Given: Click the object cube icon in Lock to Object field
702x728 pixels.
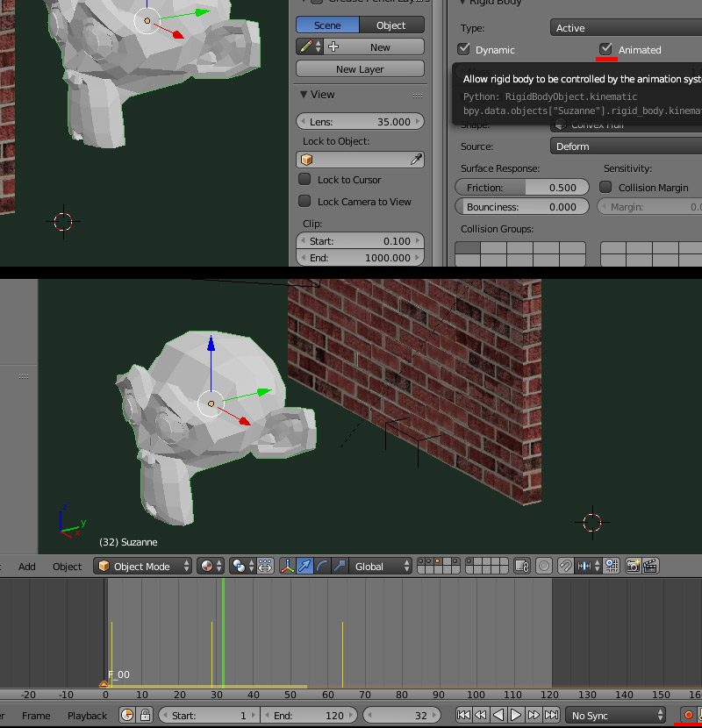Looking at the screenshot, I should pyautogui.click(x=306, y=160).
